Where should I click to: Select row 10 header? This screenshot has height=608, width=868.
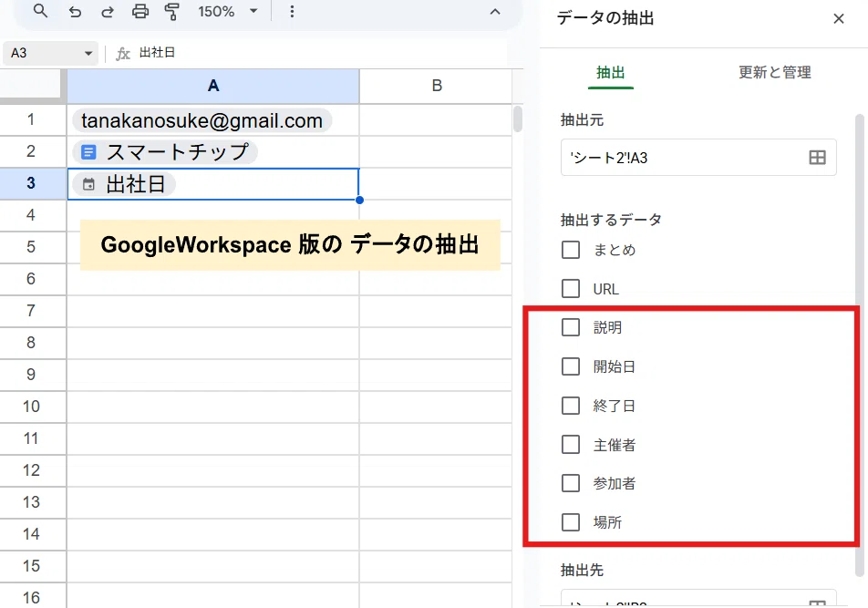[31, 407]
